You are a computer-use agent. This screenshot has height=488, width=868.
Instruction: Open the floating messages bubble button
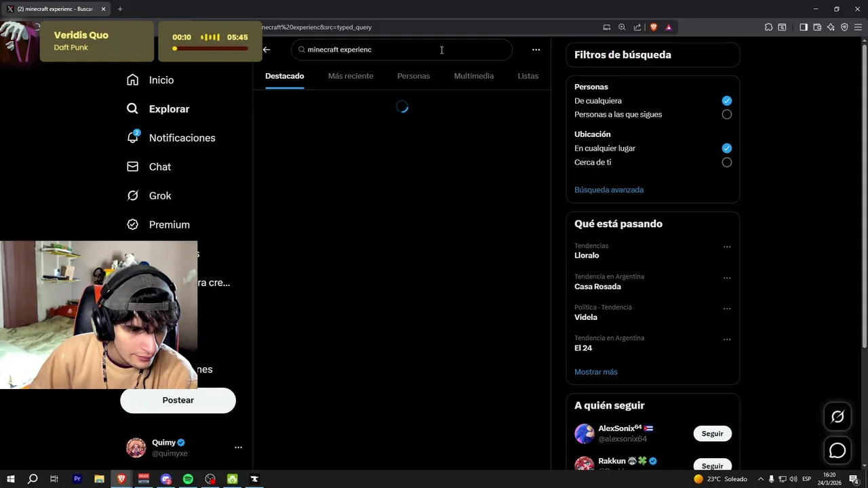pyautogui.click(x=837, y=451)
